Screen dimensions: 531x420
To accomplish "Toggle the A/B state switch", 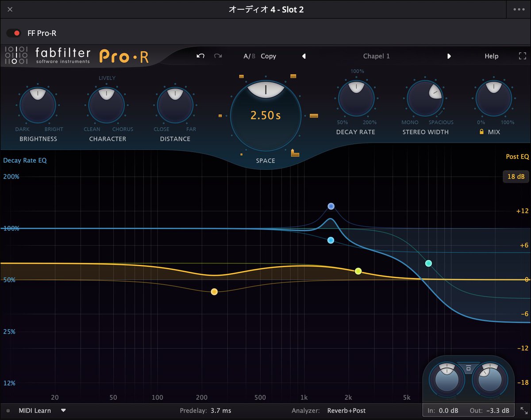I will (250, 56).
